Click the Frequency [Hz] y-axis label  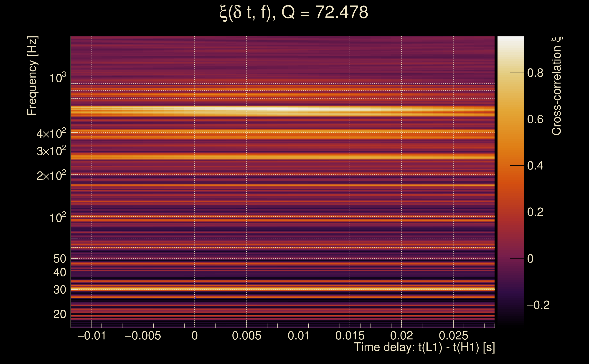(32, 76)
